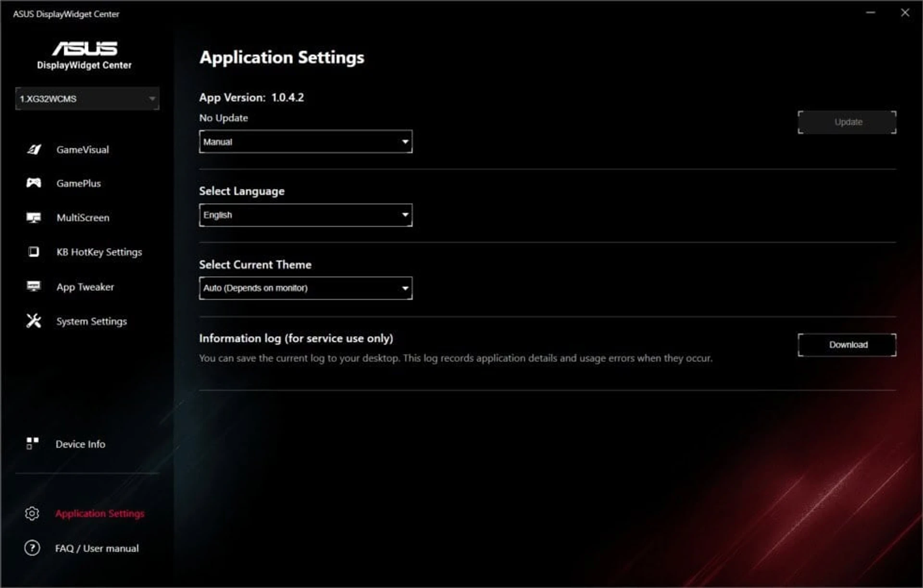Viewport: 923px width, 588px height.
Task: Open the Manual update mode dropdown
Action: coord(306,142)
